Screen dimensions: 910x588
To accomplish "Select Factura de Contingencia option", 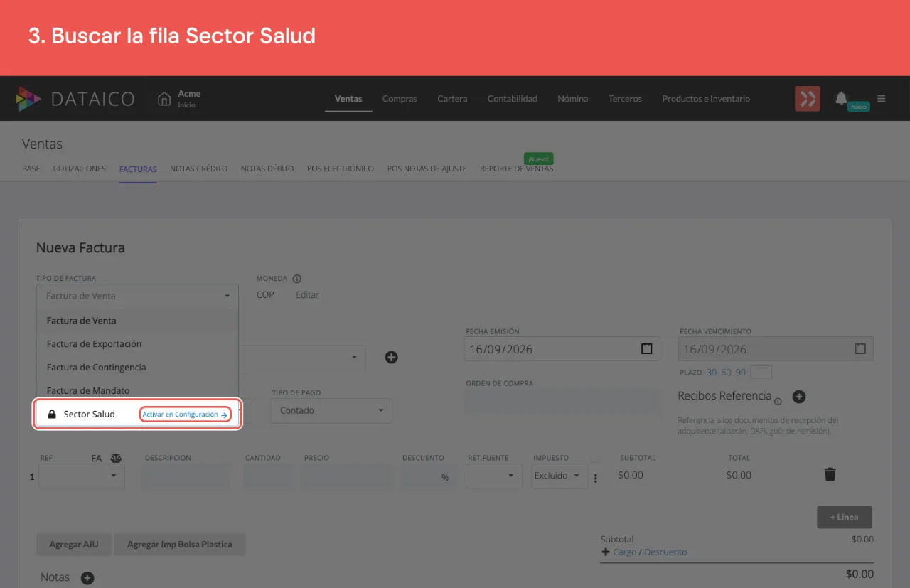I will pos(137,367).
